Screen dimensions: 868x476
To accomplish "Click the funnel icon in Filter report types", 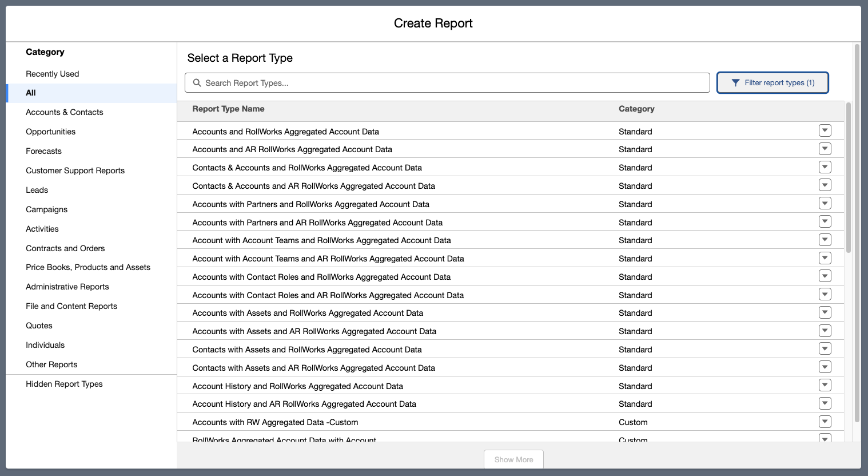I will (735, 83).
